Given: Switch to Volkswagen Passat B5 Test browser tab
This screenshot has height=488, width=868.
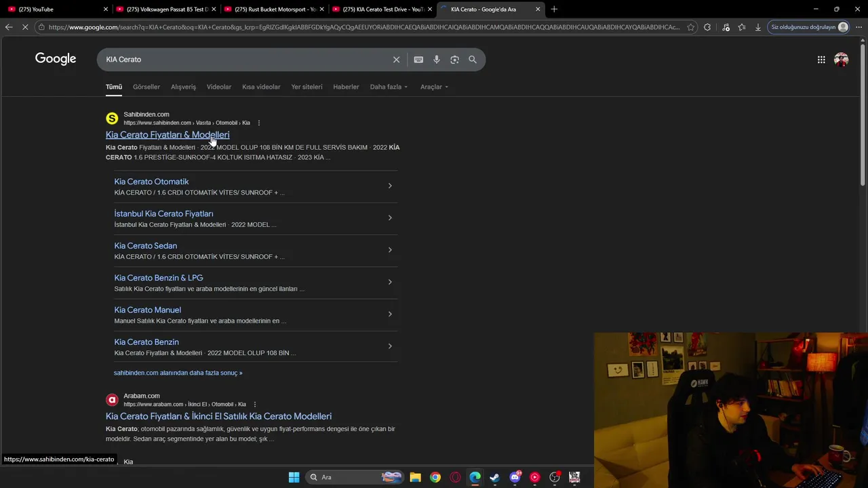Looking at the screenshot, I should [165, 9].
